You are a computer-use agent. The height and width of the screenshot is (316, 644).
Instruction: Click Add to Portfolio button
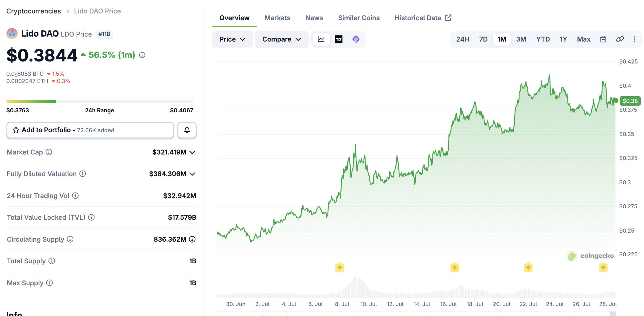90,130
